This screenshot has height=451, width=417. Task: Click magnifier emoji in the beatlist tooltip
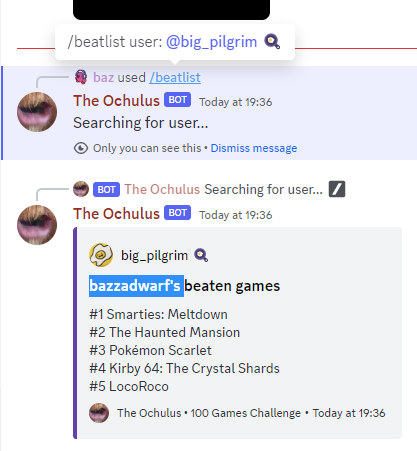pos(272,42)
